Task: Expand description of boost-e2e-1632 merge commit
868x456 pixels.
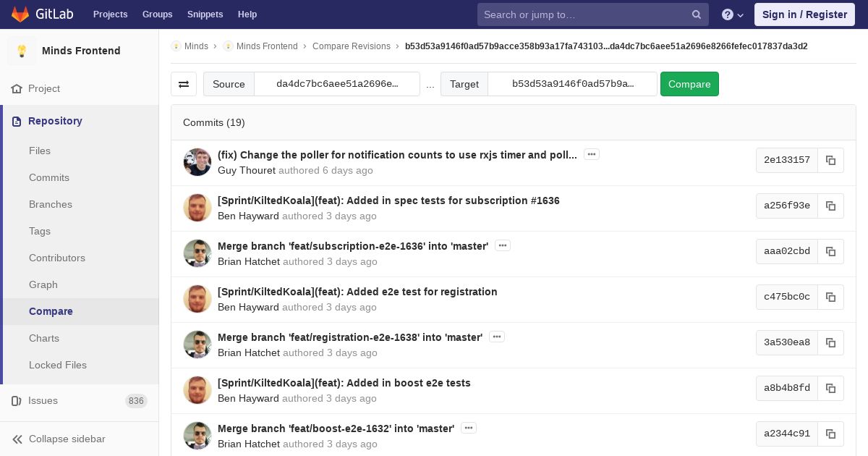Action: point(469,428)
